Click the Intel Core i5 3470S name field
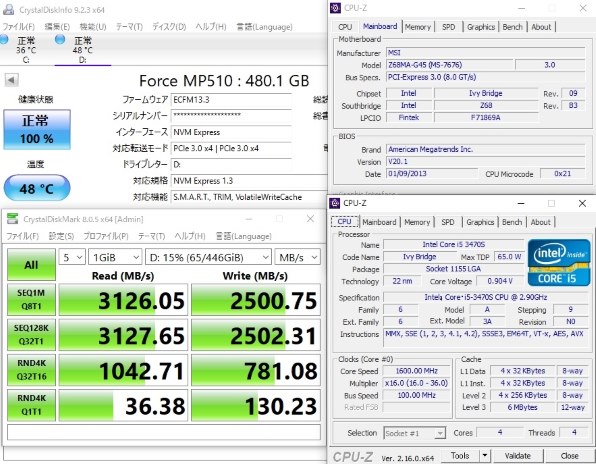The height and width of the screenshot is (464, 596). pyautogui.click(x=453, y=244)
